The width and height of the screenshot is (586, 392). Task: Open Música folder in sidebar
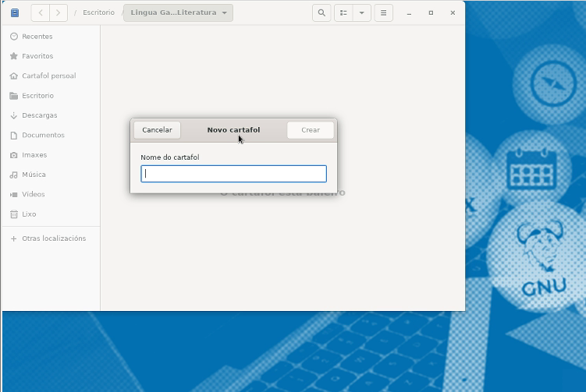coord(34,175)
